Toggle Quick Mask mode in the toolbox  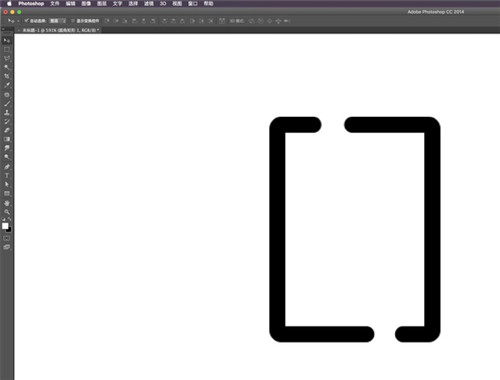tap(7, 238)
